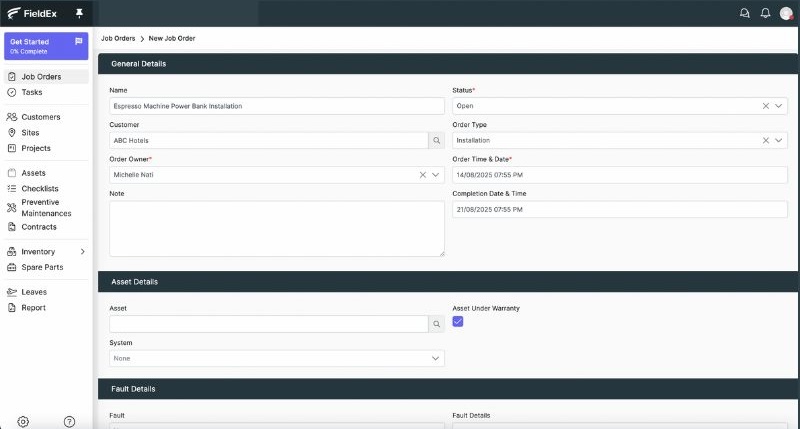Expand the Inventory submenu chevron

click(83, 251)
